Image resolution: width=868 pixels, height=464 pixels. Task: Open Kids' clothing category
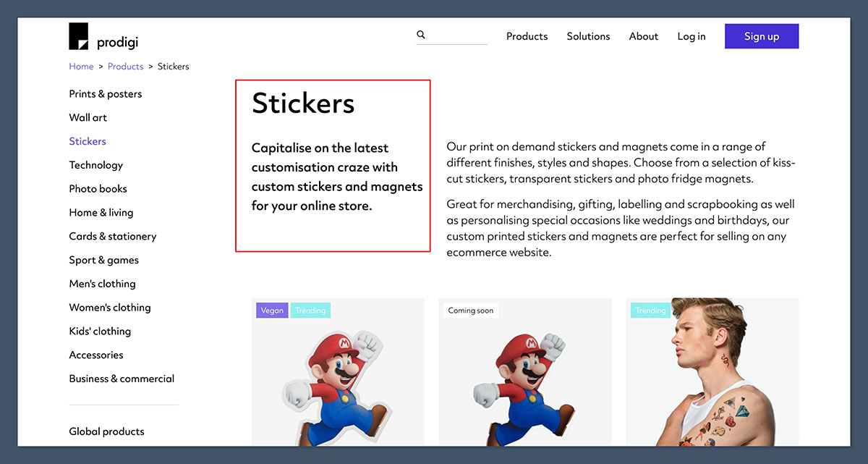tap(100, 332)
